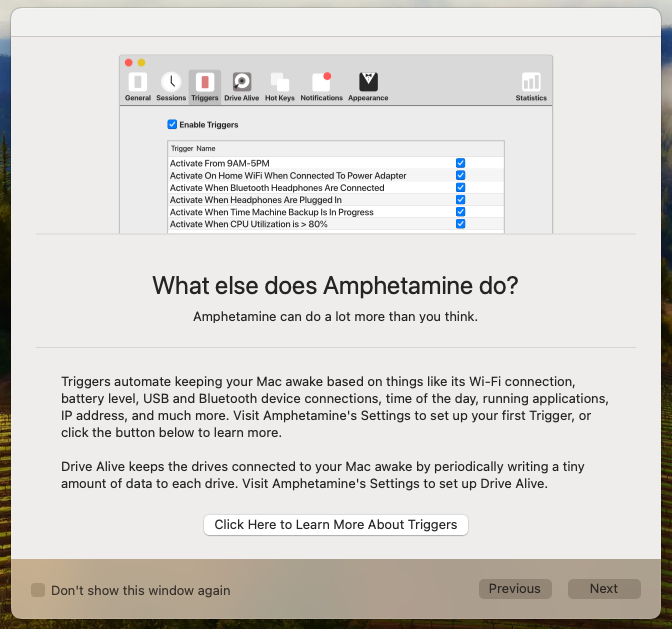Toggle the Enable Triggers checkbox

172,124
